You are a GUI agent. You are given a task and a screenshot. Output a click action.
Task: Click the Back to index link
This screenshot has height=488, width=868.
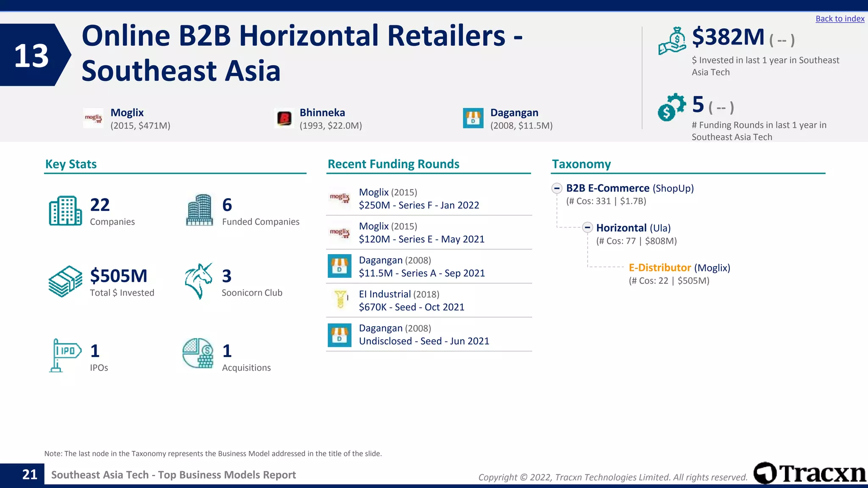[840, 19]
